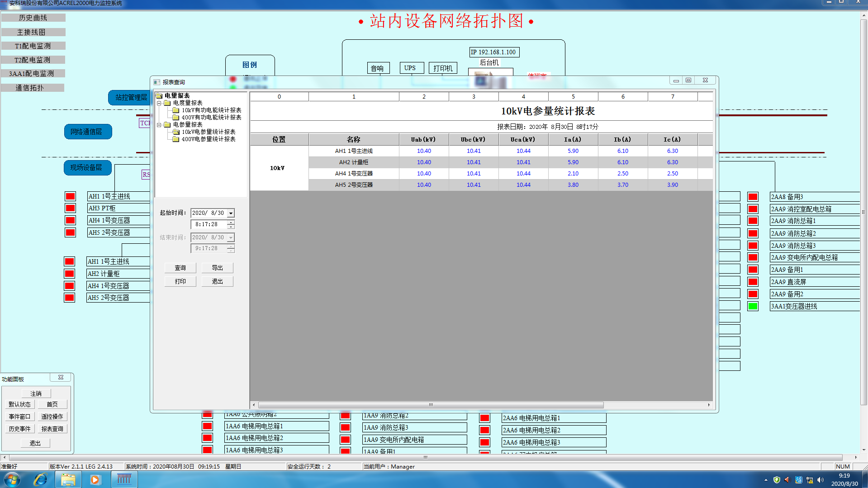Open the 400V电参量统计报表 folder icon

pos(176,139)
